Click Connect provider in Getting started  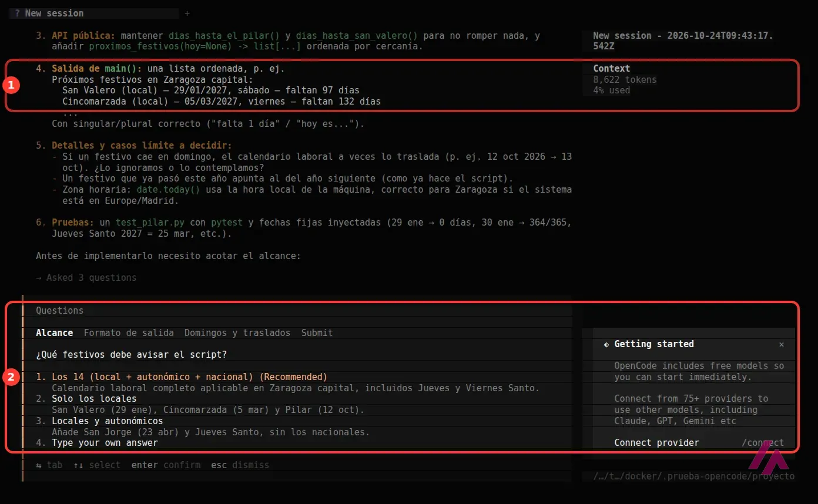(657, 443)
